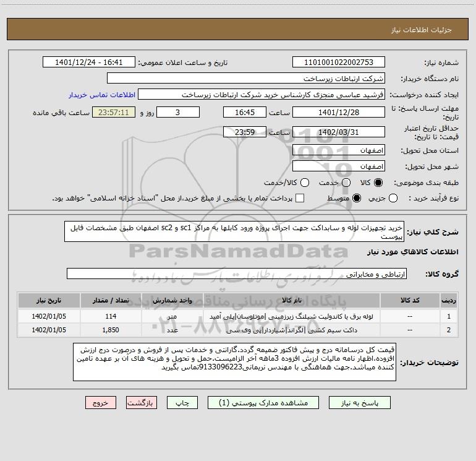The width and height of the screenshot is (476, 461).
Task: Select the جزیی purchase type radio
Action: tap(393, 198)
